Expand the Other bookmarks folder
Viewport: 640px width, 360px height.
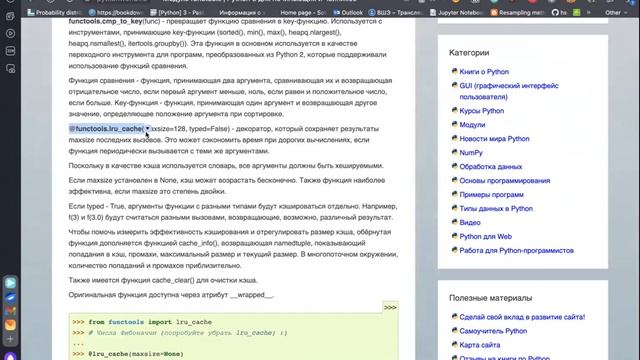[x=616, y=13]
